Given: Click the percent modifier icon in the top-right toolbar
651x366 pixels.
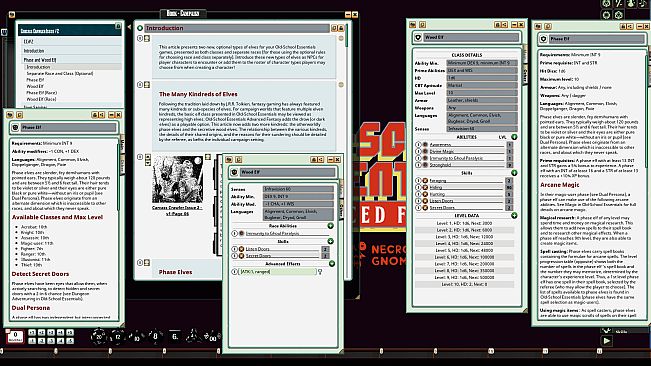Looking at the screenshot, I should (619, 4).
